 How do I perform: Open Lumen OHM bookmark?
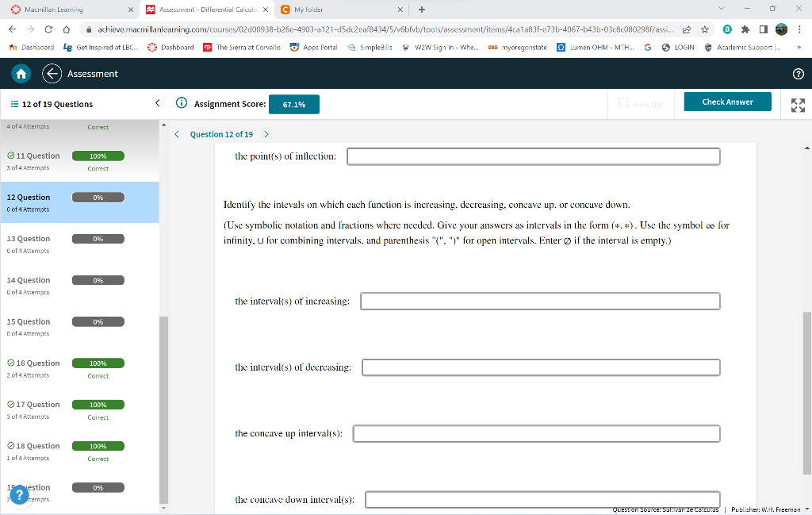[x=596, y=47]
